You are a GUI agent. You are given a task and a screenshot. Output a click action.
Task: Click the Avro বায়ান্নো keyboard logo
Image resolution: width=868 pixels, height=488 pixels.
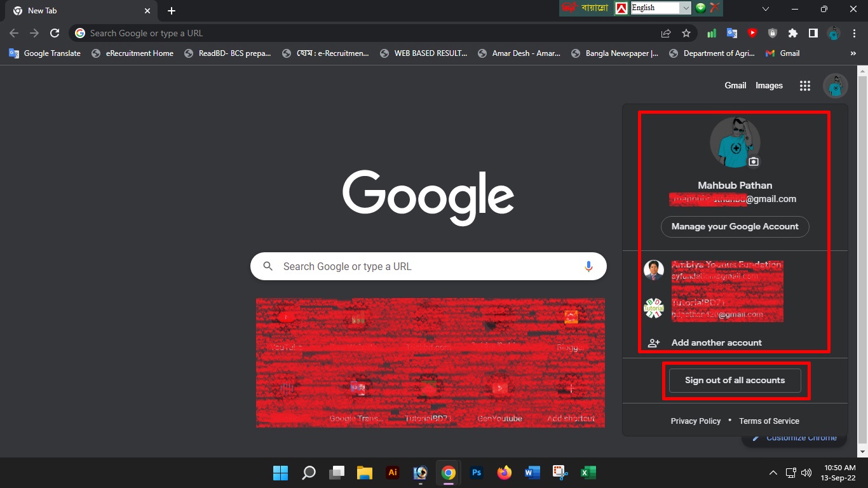[585, 8]
